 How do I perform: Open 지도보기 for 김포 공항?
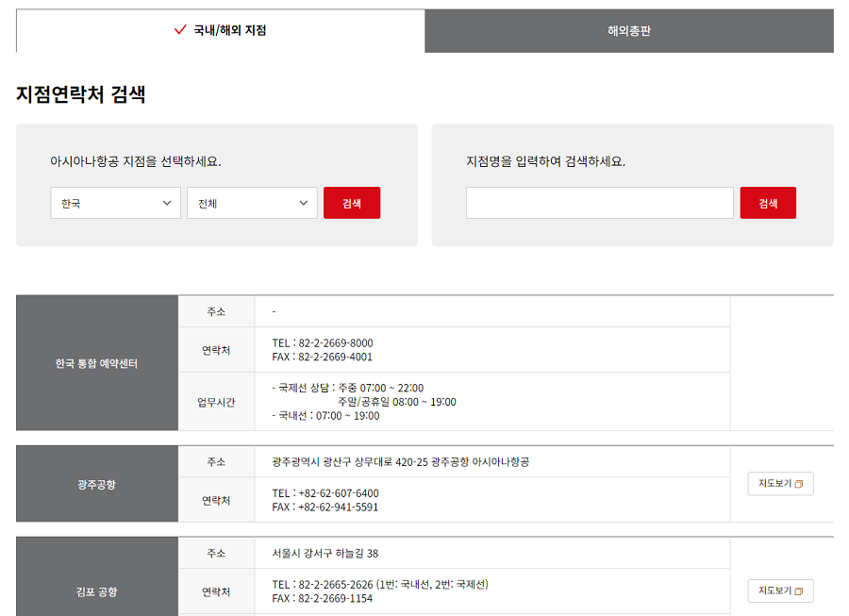(x=780, y=591)
